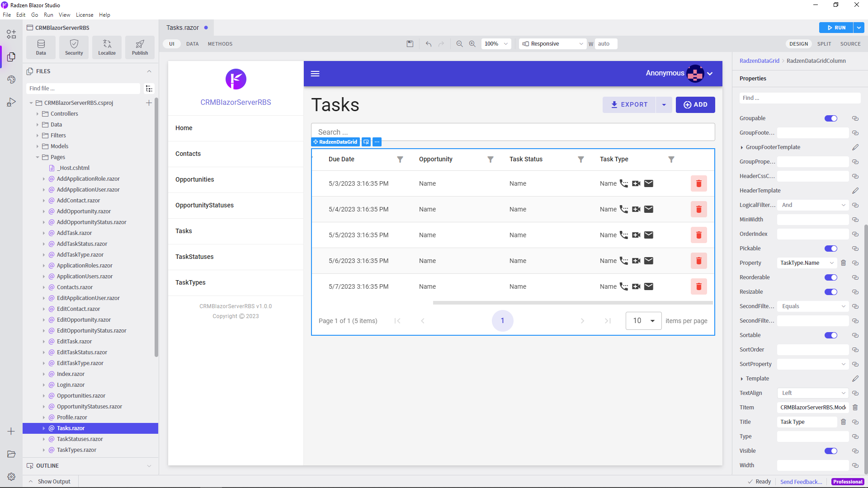The image size is (868, 488).
Task: Toggle the Visible switch
Action: pos(831,451)
